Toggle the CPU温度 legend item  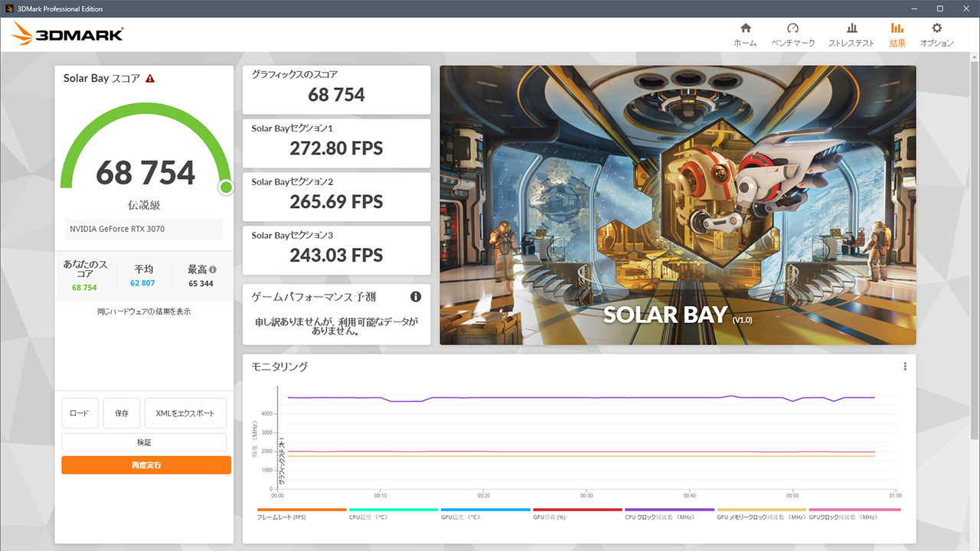tap(394, 514)
